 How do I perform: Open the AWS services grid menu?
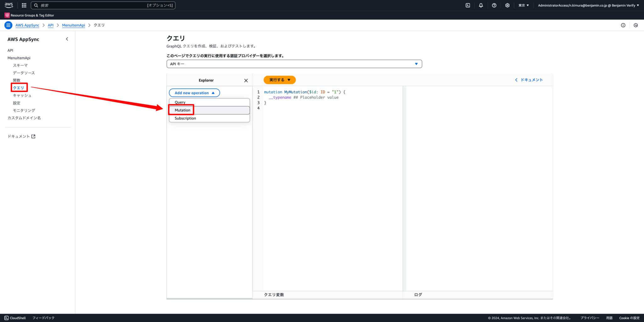pos(24,5)
